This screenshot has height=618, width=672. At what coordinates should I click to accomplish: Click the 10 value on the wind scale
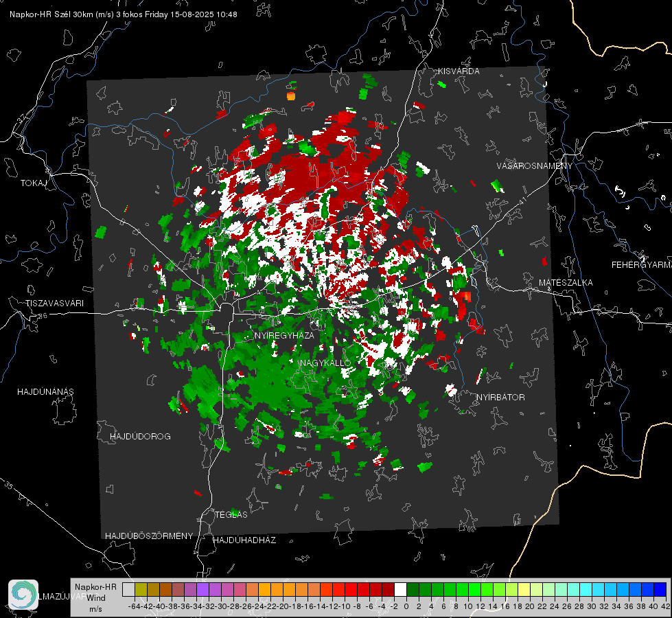(468, 606)
